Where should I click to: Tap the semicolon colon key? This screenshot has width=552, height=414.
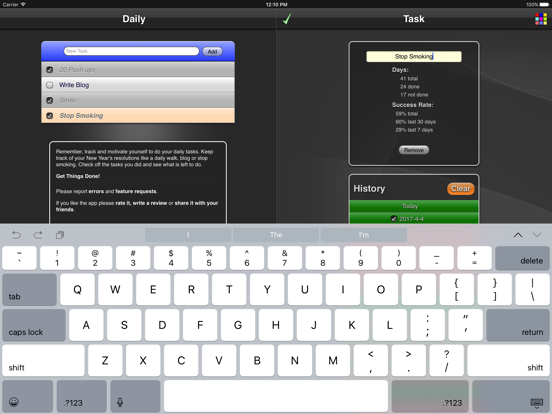click(427, 325)
